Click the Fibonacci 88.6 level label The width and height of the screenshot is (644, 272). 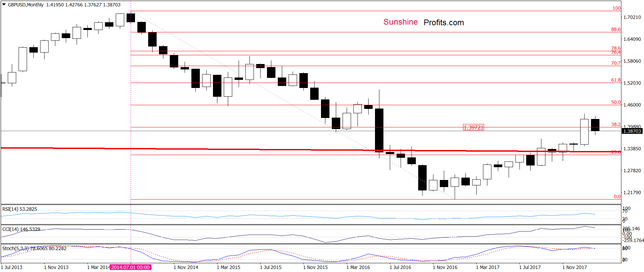click(x=616, y=29)
